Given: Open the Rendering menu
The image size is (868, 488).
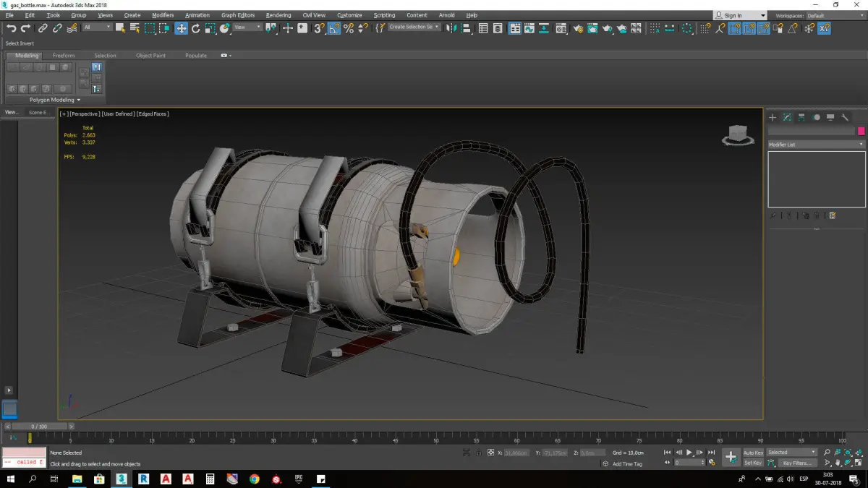Looking at the screenshot, I should coord(278,15).
